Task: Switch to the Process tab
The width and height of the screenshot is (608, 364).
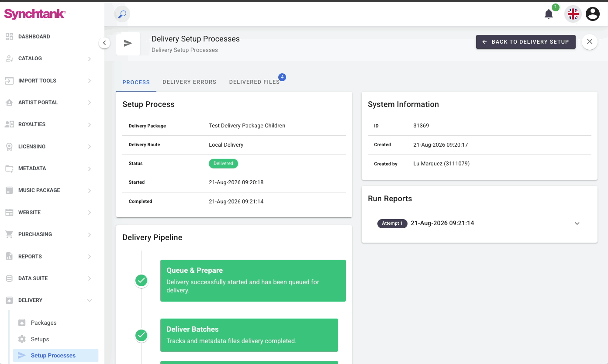Action: point(136,82)
